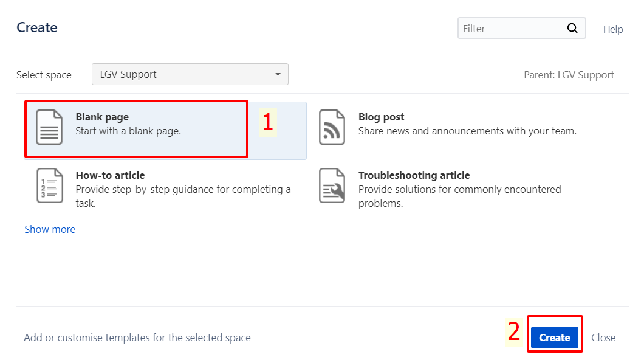Click the dropdown arrow beside LGV Support

pyautogui.click(x=278, y=74)
